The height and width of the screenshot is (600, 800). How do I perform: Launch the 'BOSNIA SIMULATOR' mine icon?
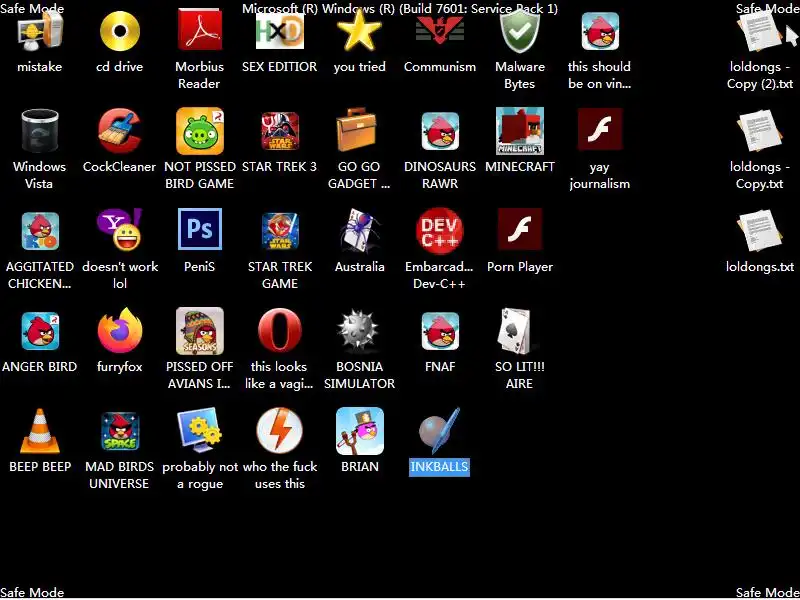click(x=359, y=331)
